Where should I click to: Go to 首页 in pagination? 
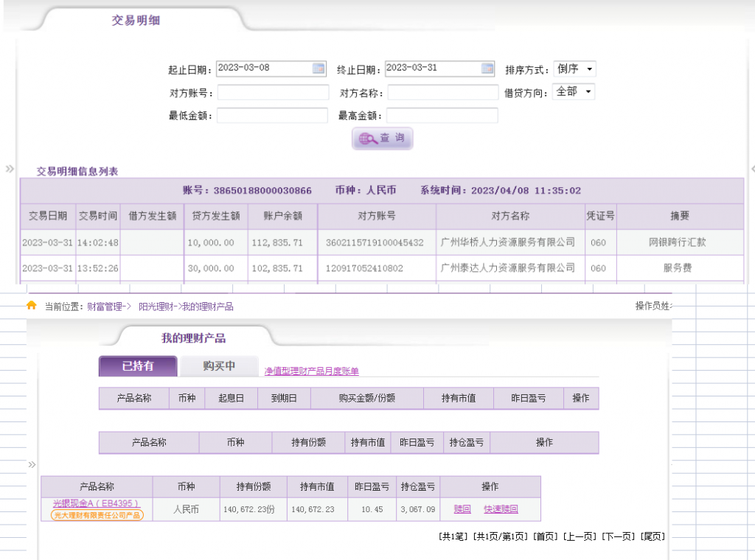tap(546, 536)
